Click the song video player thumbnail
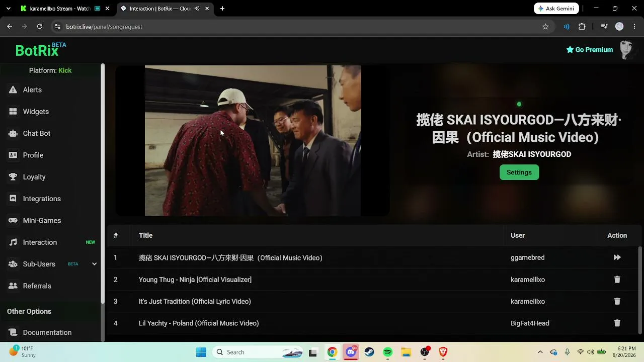This screenshot has width=644, height=362. pos(253,141)
